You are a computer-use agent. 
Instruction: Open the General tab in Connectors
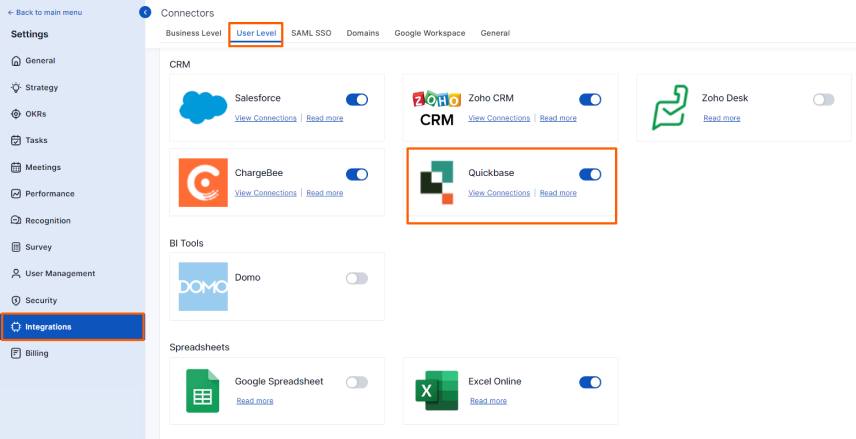tap(495, 33)
